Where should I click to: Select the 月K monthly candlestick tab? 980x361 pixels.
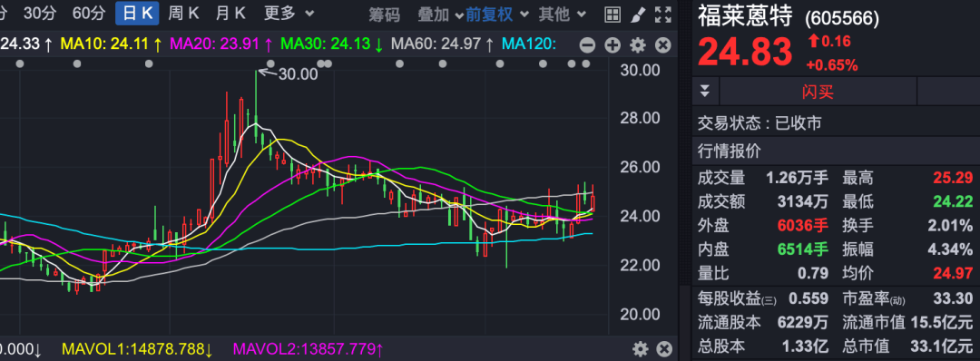point(230,13)
